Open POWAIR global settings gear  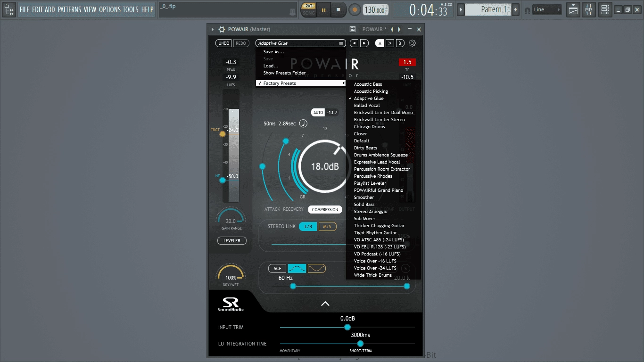click(x=413, y=43)
